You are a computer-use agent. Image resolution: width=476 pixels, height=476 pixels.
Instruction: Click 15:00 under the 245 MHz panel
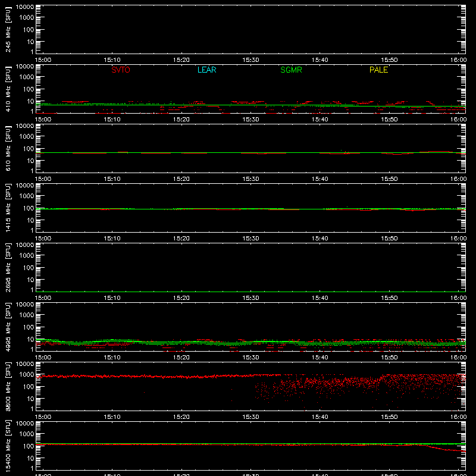[x=43, y=60]
